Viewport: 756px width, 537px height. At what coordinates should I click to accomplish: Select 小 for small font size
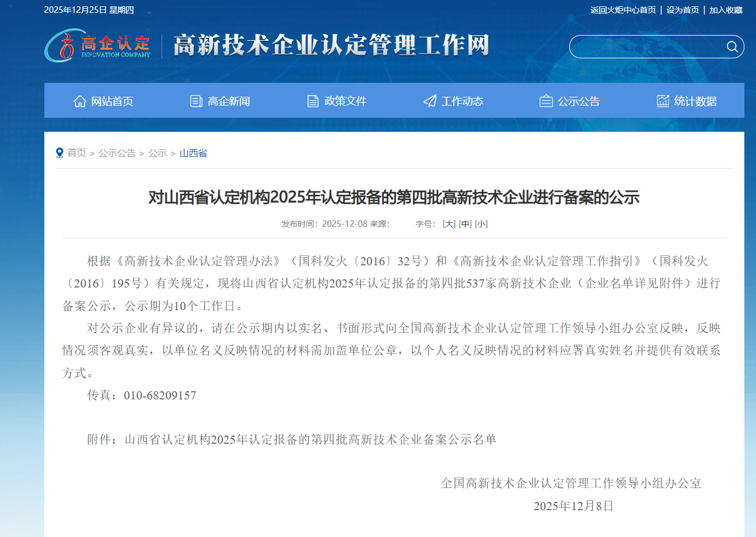coord(482,223)
